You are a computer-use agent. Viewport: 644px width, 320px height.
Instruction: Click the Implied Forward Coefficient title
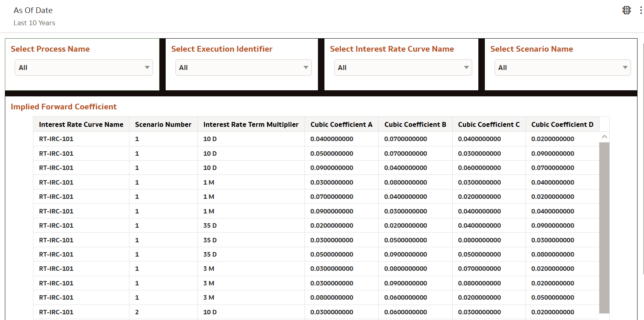64,107
